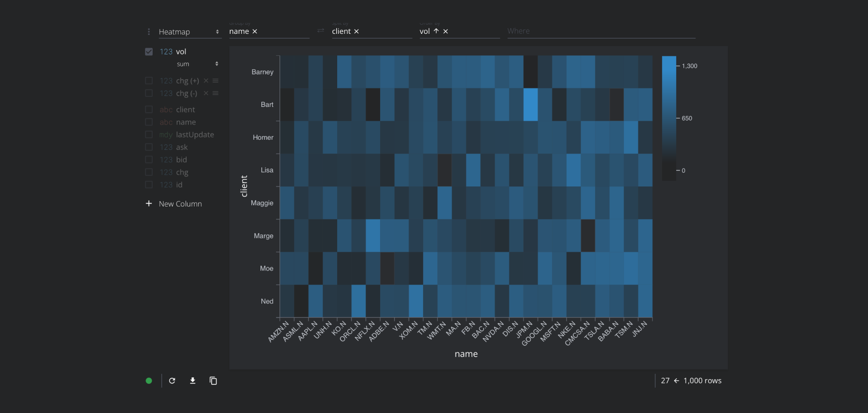Click the Ned row label
This screenshot has height=413, width=868.
[x=267, y=301]
